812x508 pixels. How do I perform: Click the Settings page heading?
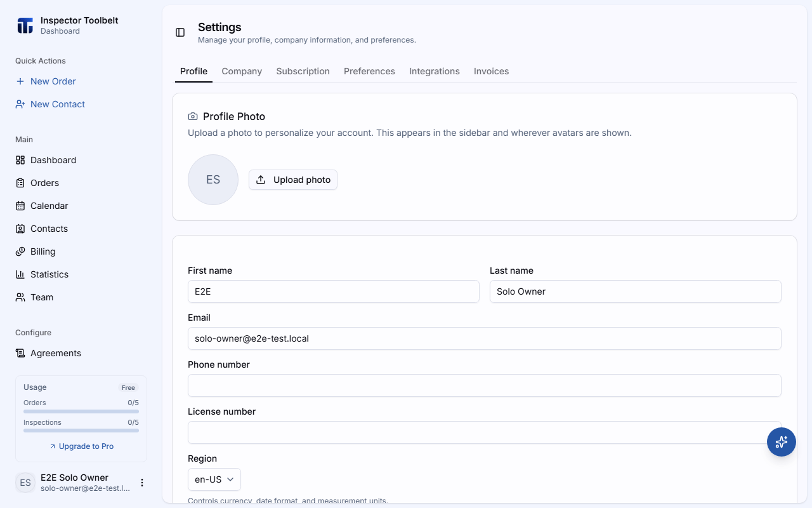coord(219,27)
